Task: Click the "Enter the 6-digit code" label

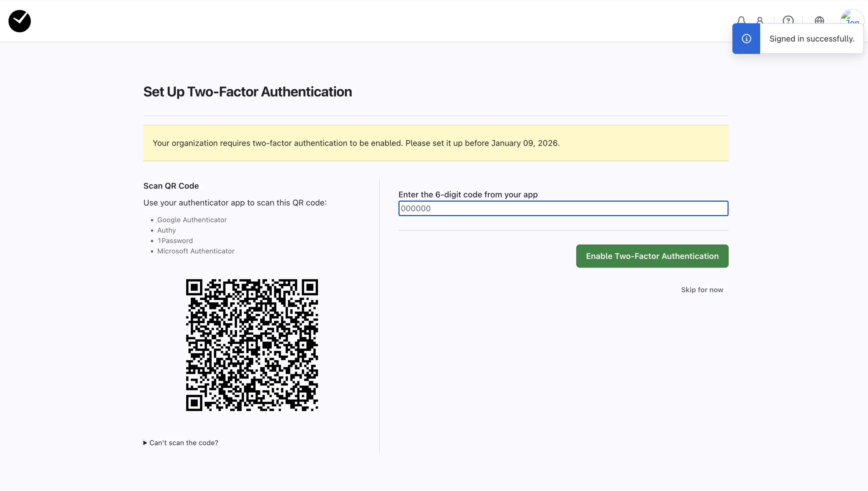Action: (x=468, y=194)
